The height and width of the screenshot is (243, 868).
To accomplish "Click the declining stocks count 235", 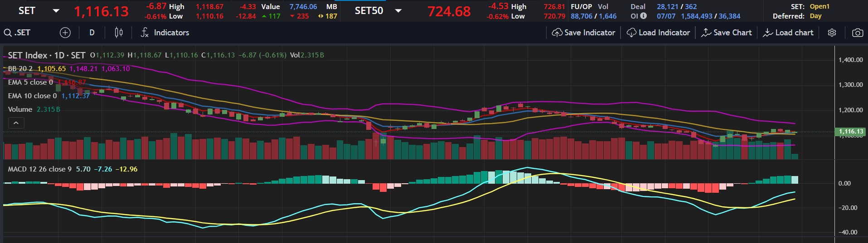I will pos(303,16).
